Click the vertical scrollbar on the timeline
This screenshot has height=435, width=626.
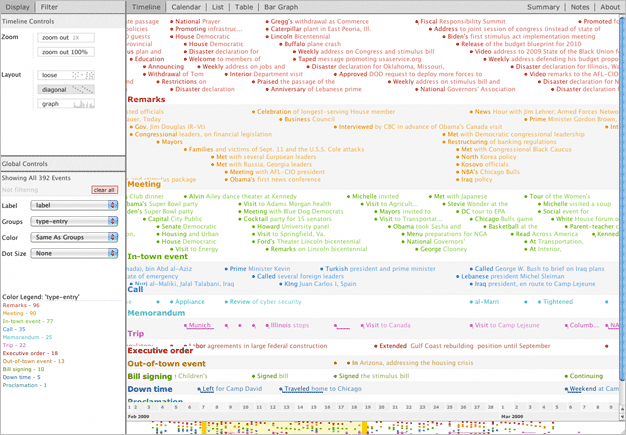point(622,200)
